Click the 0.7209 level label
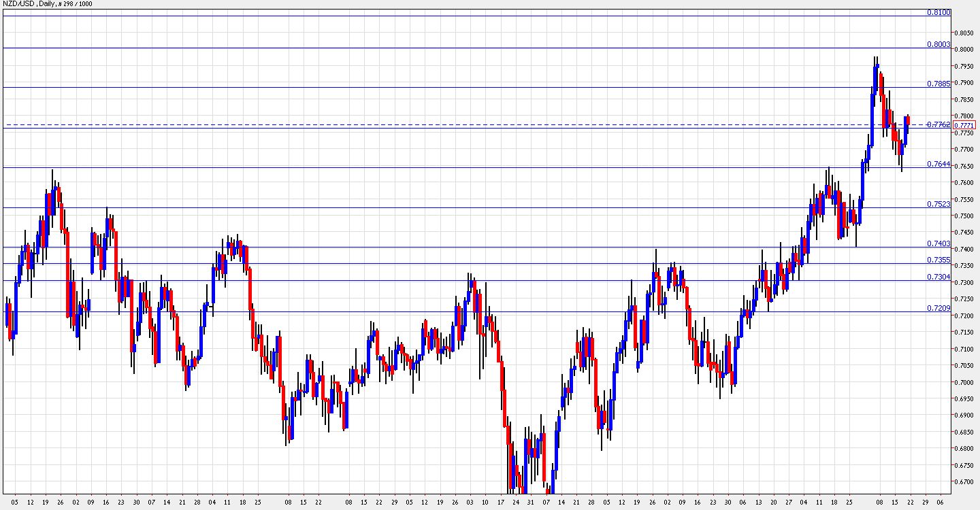 pos(938,308)
